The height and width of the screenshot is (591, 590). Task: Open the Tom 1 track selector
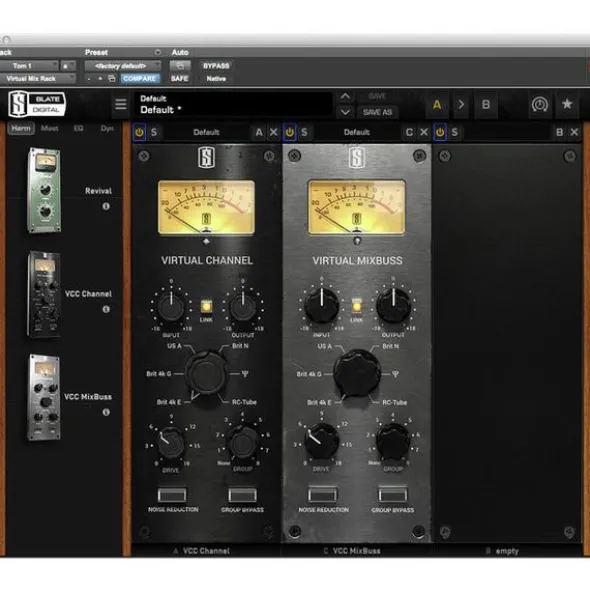(29, 66)
